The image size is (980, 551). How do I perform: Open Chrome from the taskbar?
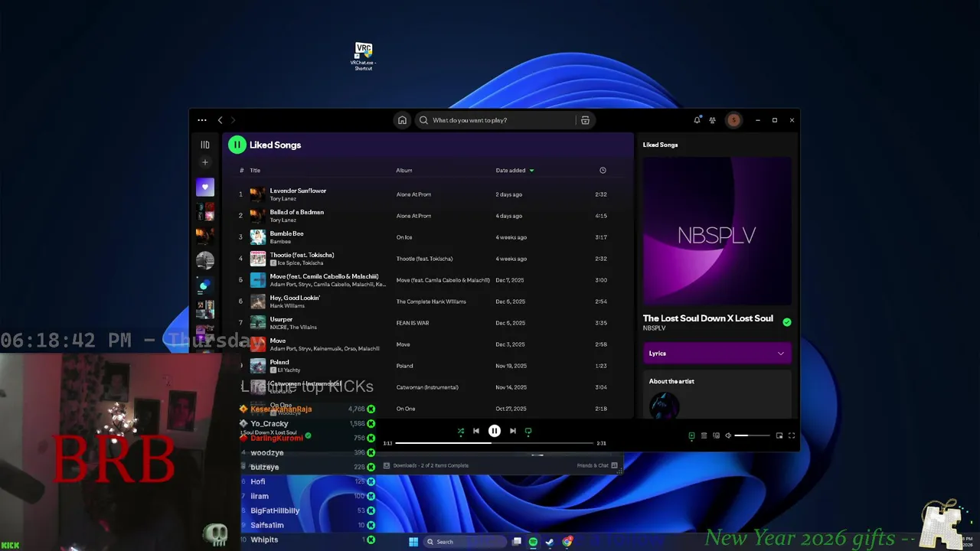[567, 542]
